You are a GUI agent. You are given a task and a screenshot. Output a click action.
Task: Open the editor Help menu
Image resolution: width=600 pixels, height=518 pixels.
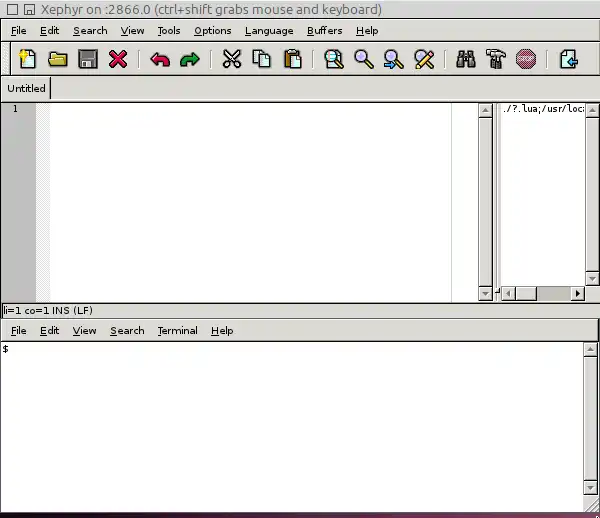(x=367, y=31)
